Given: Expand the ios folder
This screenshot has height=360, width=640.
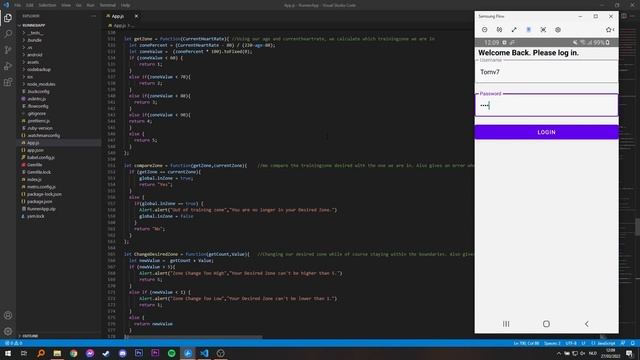Looking at the screenshot, I should [x=30, y=77].
